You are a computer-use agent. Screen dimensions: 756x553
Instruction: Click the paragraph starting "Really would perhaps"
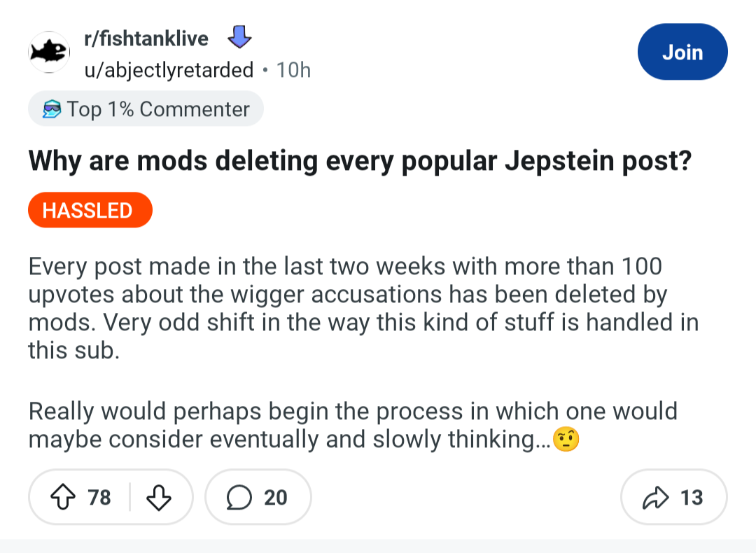[353, 425]
